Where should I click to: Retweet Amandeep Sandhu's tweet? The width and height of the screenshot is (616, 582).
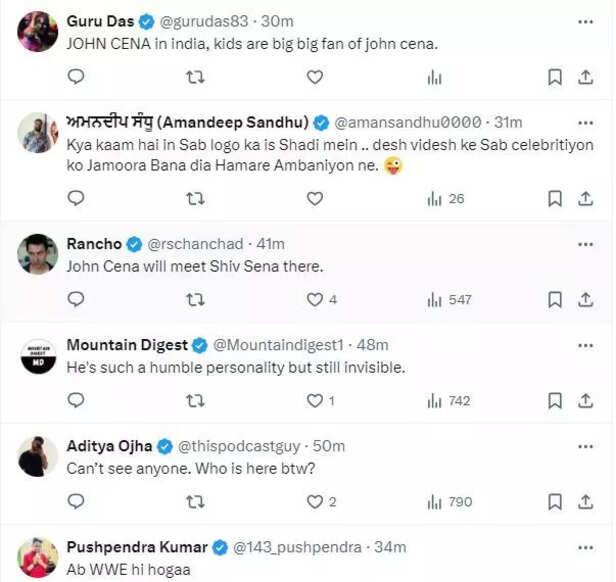click(x=196, y=198)
